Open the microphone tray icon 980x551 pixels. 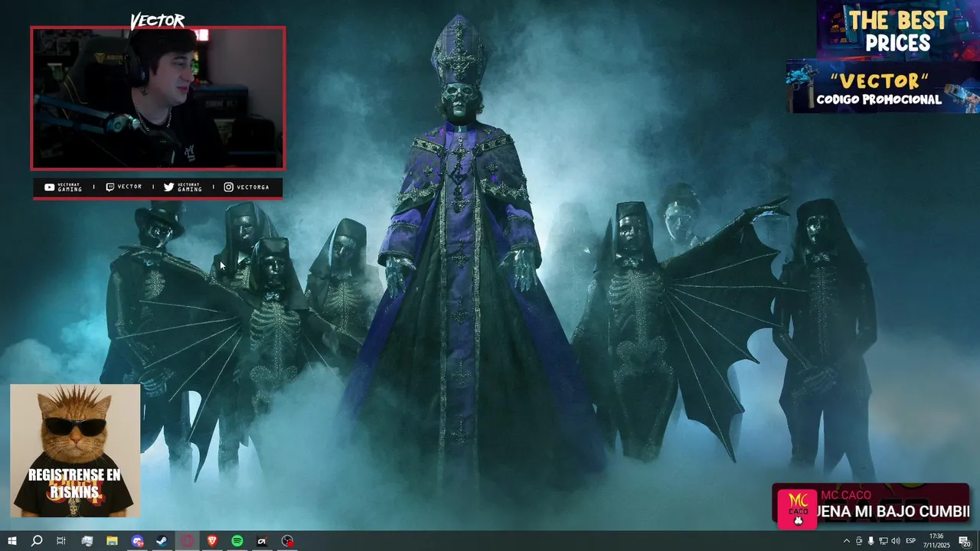[x=871, y=541]
